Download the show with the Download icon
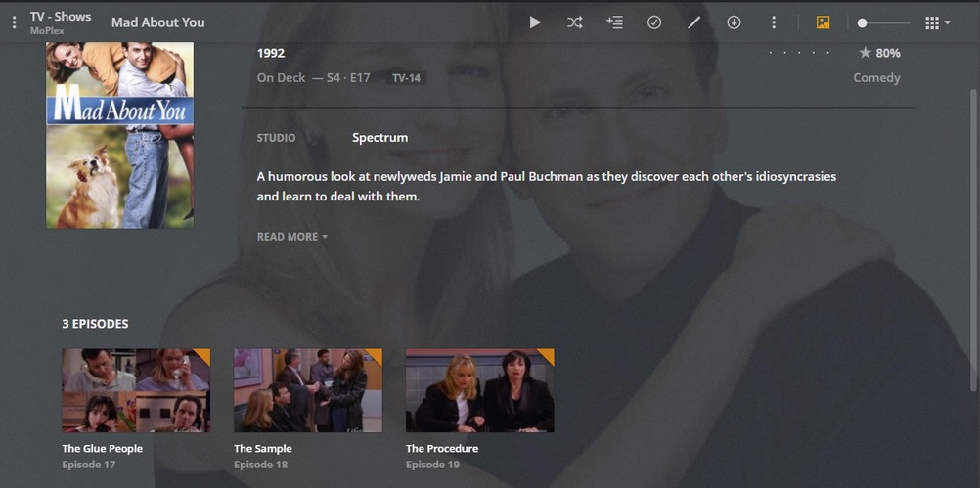 (x=734, y=22)
